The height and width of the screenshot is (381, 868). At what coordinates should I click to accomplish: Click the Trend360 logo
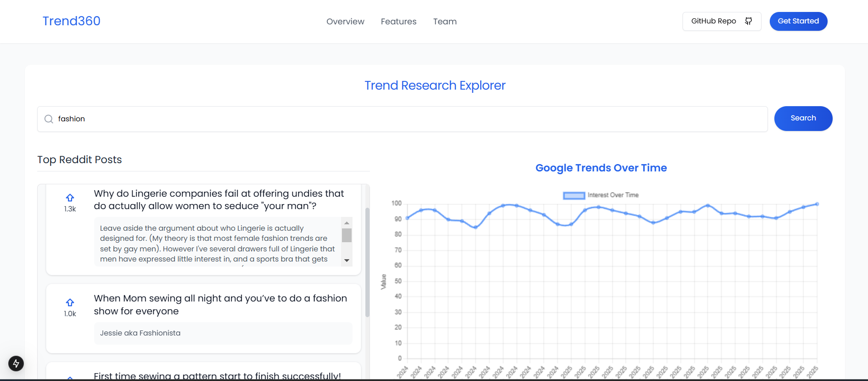[x=72, y=21]
